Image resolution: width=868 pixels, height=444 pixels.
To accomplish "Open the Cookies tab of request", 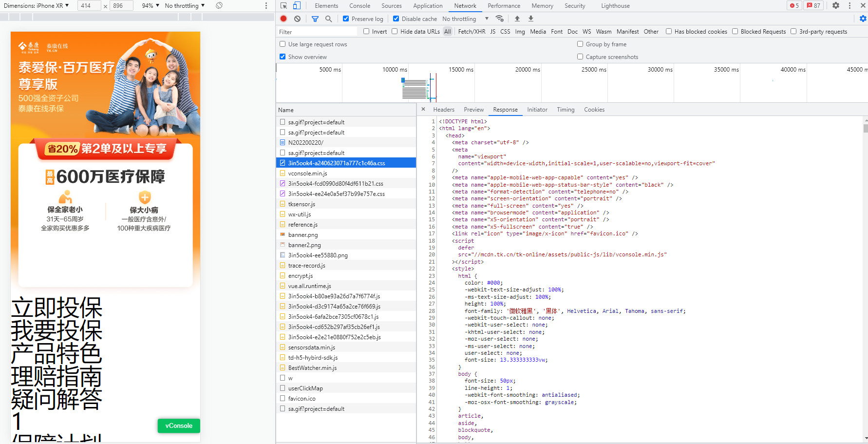I will coord(594,110).
